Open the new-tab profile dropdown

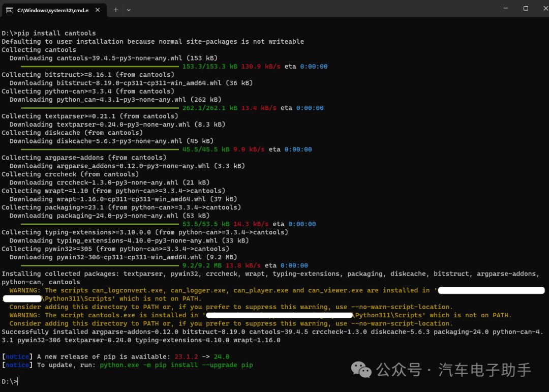pos(129,10)
